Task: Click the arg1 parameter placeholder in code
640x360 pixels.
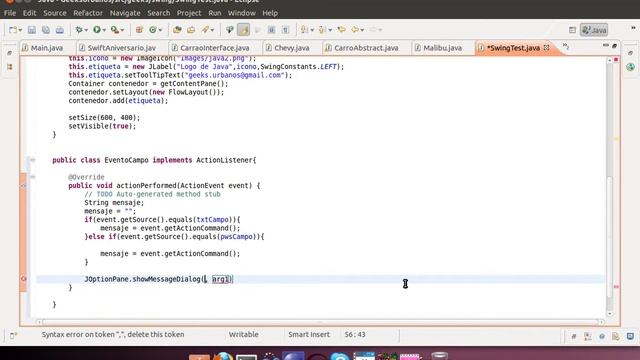Action: click(x=221, y=279)
